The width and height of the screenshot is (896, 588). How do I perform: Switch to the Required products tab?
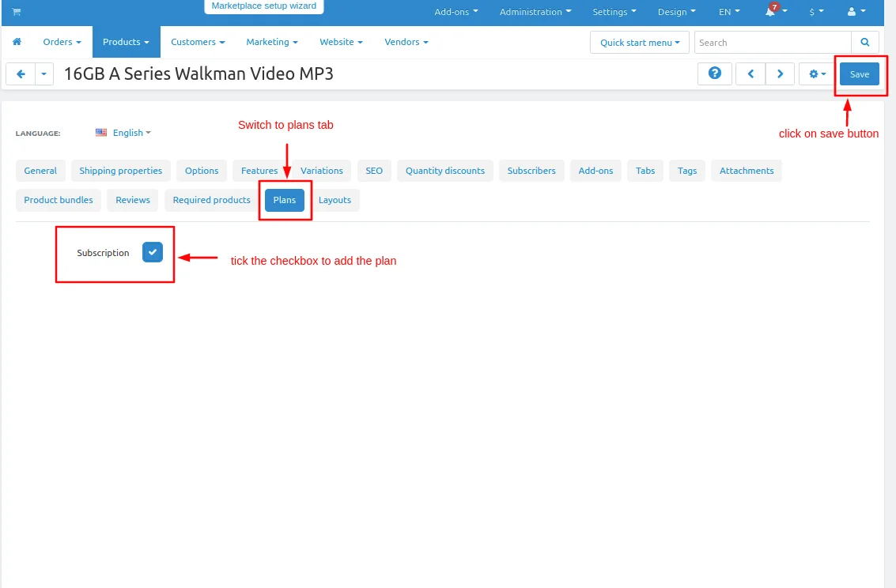(x=211, y=200)
